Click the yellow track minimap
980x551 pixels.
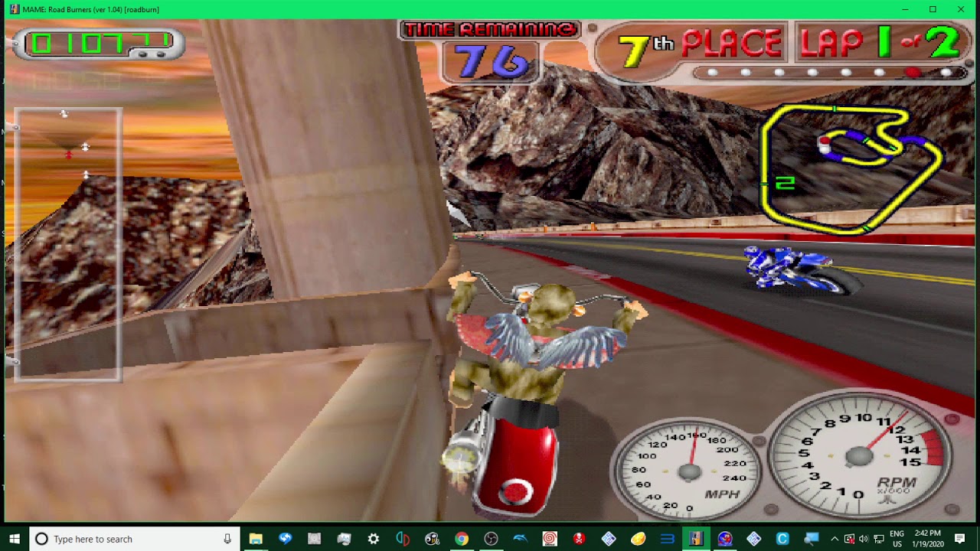[x=850, y=168]
